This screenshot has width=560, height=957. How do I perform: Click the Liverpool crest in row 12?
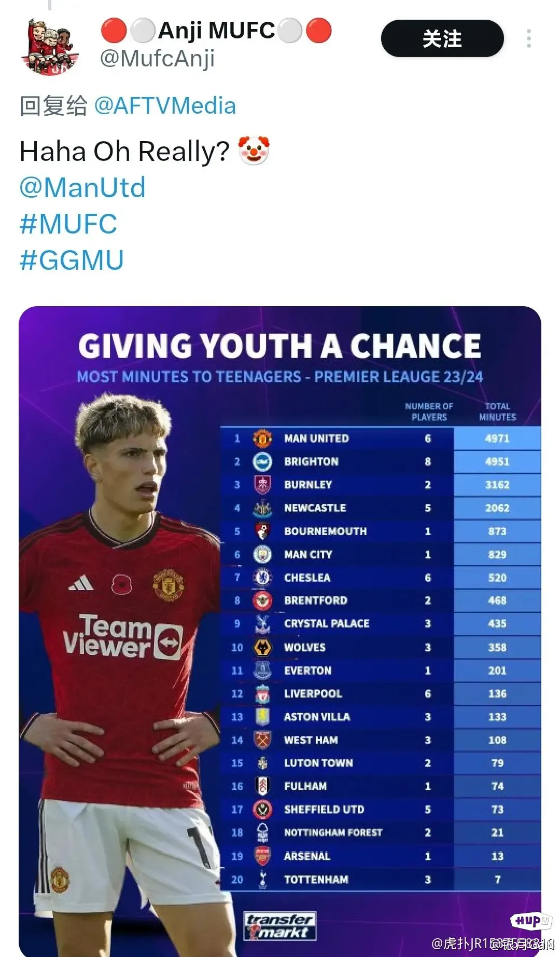(262, 693)
